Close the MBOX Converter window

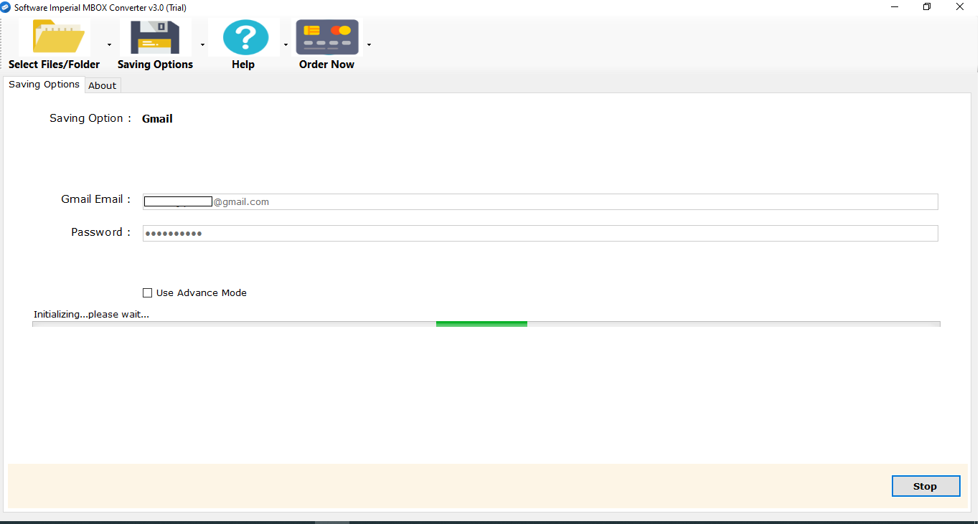pyautogui.click(x=960, y=6)
